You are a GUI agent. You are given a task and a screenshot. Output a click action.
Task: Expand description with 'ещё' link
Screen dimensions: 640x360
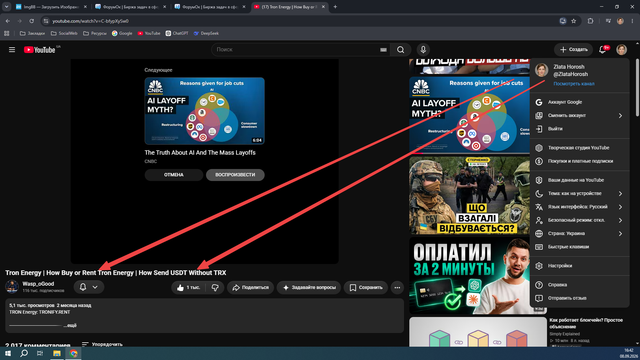coord(71,325)
